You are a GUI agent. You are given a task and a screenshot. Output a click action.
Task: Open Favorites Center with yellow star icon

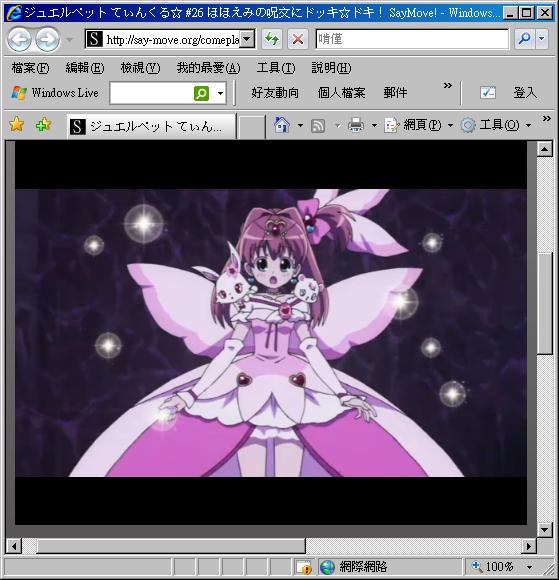(17, 124)
